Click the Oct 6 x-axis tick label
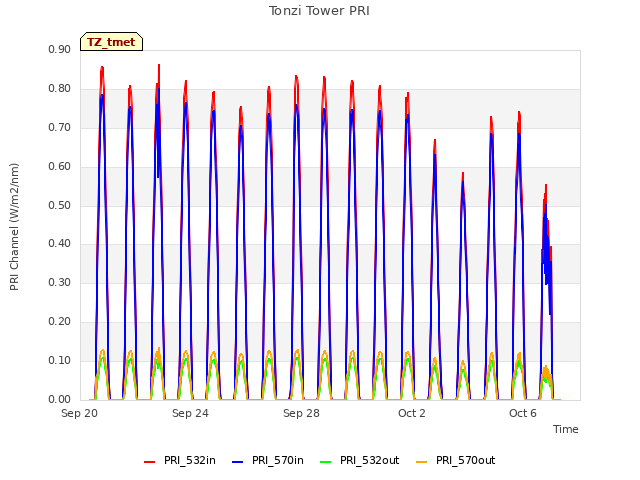This screenshot has height=480, width=640. tap(523, 413)
